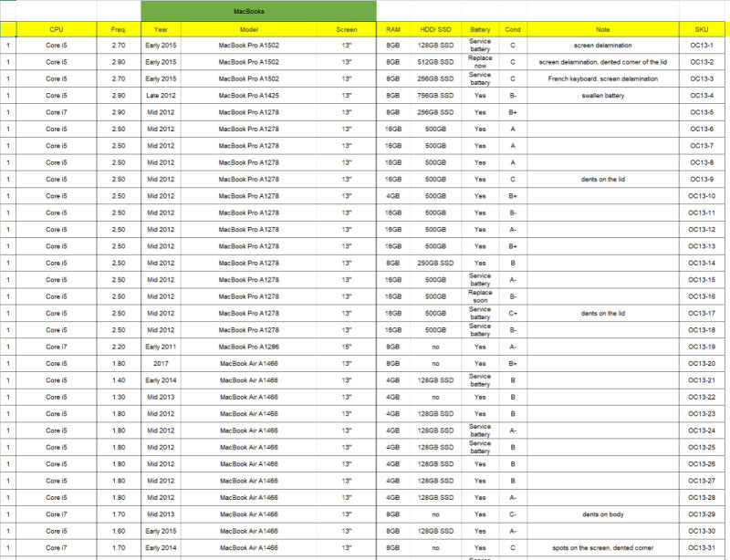Viewport: 730px width, 560px height.
Task: Click SKU cell OC13-15
Action: (702, 280)
